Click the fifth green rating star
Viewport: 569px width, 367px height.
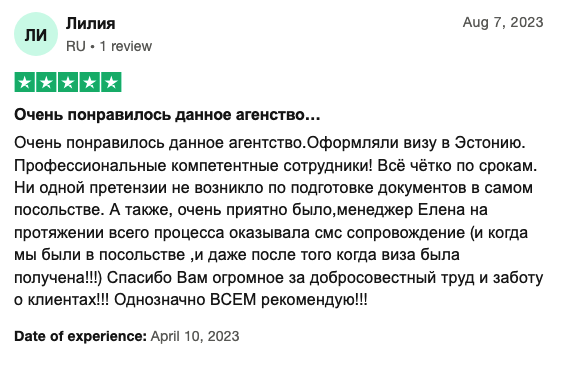[111, 82]
